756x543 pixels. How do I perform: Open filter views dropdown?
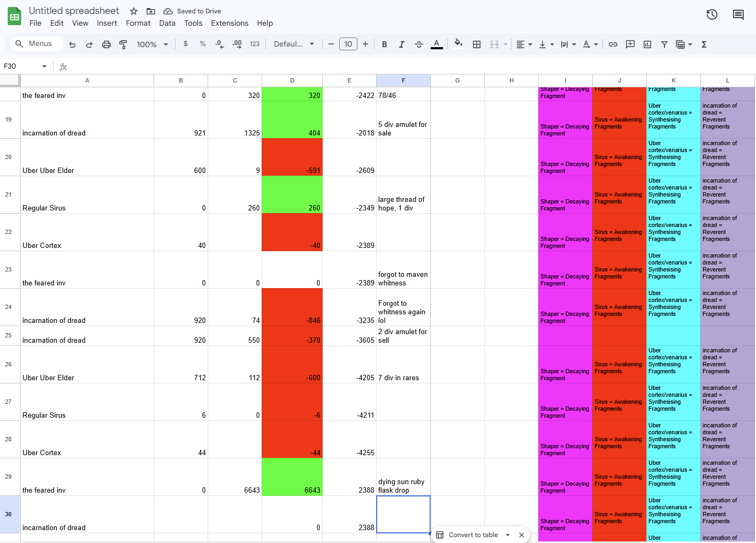[684, 44]
